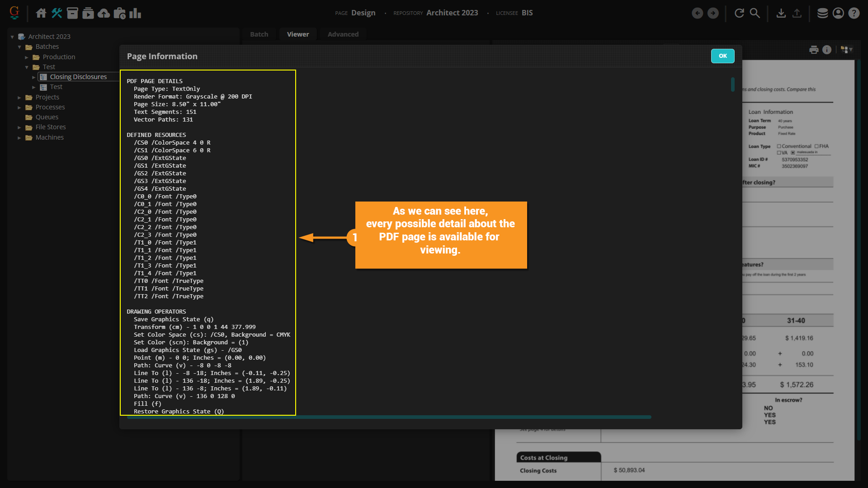The image size is (868, 488).
Task: Open the search magnifier icon
Action: pyautogui.click(x=755, y=13)
